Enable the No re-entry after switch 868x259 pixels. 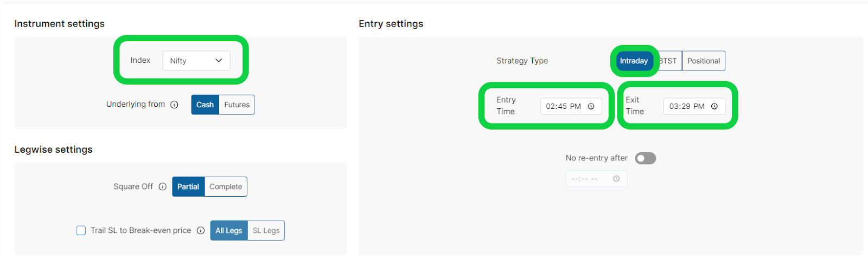[646, 158]
